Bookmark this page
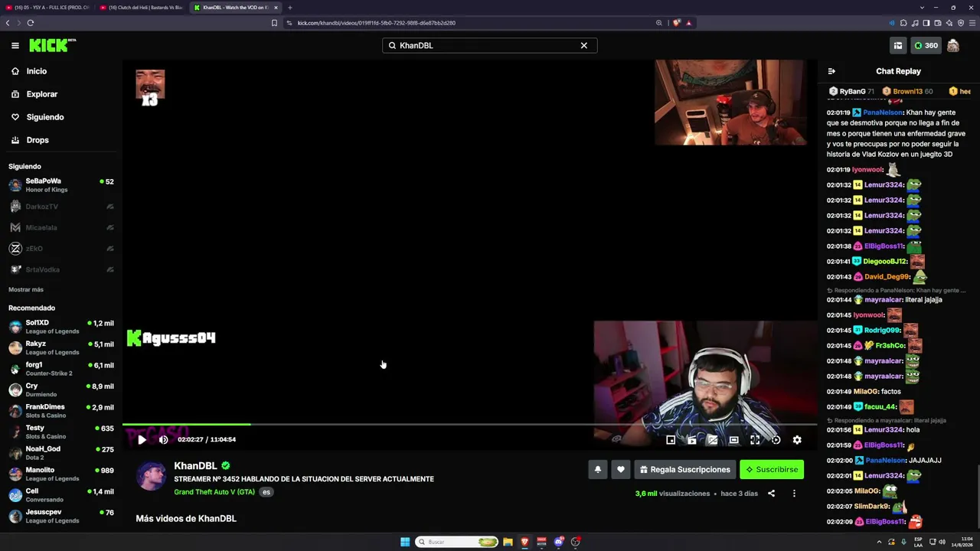Image resolution: width=980 pixels, height=551 pixels. pyautogui.click(x=274, y=23)
